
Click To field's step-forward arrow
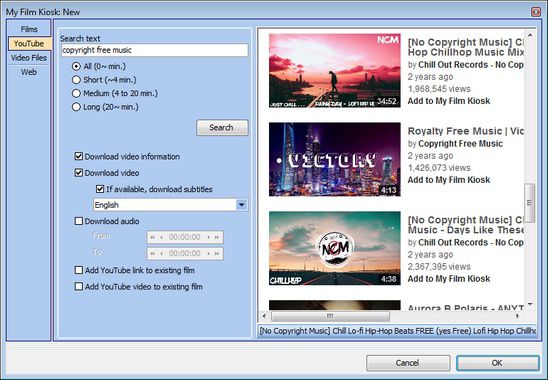coord(209,253)
